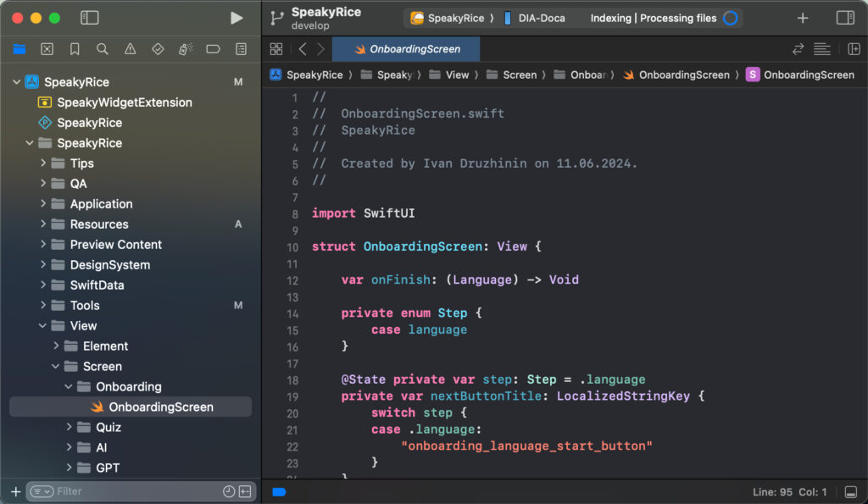Expand the Tips folder
The width and height of the screenshot is (868, 504).
42,163
